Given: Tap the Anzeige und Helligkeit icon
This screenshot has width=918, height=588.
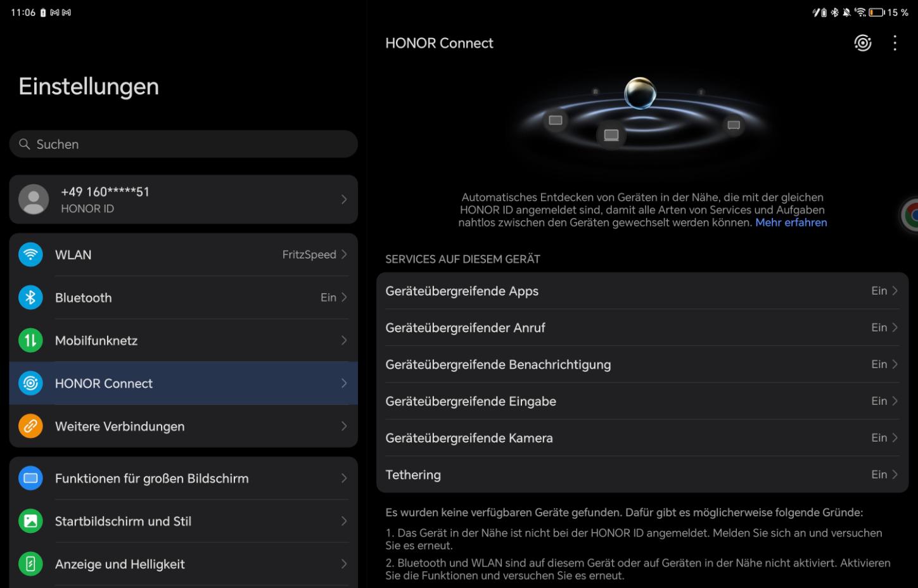Looking at the screenshot, I should (30, 564).
